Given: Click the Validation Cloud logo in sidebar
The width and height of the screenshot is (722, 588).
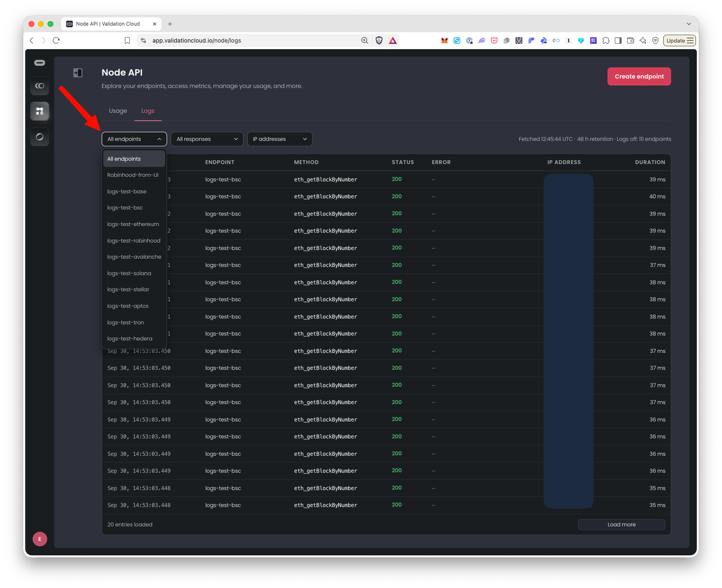Looking at the screenshot, I should coord(40,63).
